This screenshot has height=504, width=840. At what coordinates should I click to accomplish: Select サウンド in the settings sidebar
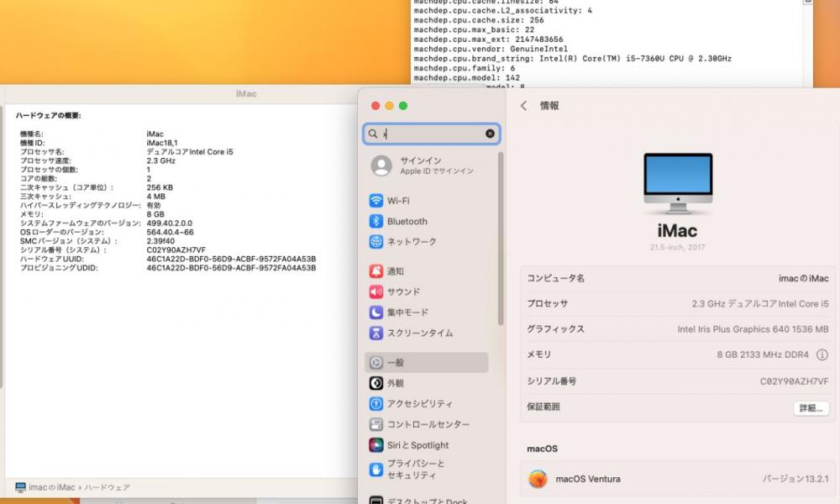click(403, 291)
